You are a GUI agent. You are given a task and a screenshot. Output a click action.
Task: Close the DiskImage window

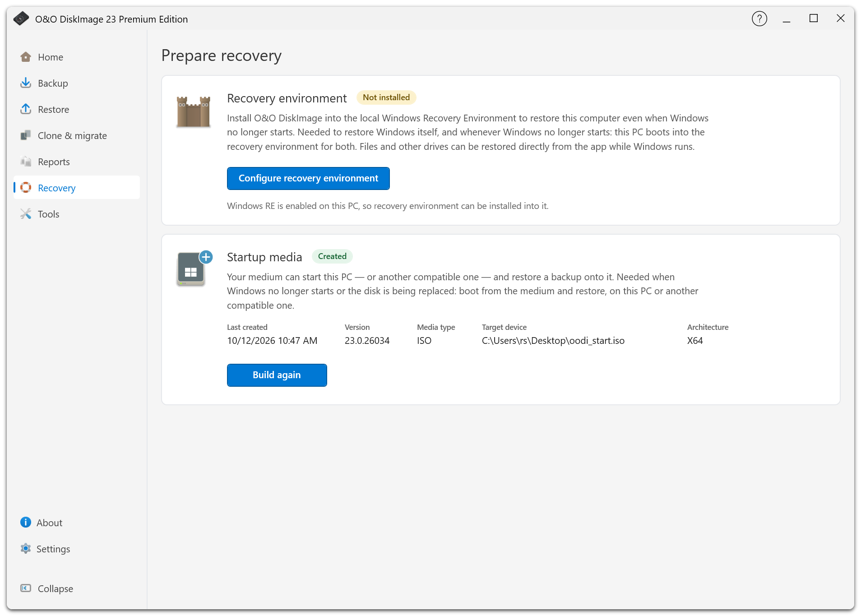[x=841, y=19]
